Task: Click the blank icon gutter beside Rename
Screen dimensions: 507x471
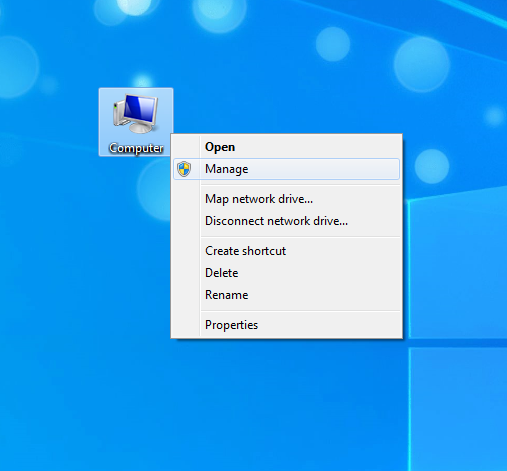Action: (x=186, y=295)
